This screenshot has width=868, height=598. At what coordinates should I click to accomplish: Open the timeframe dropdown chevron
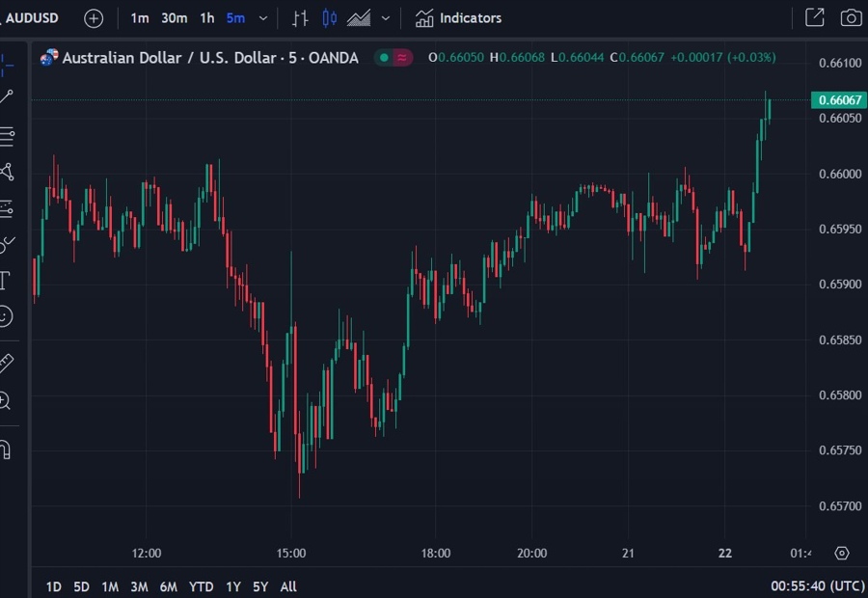(x=263, y=17)
